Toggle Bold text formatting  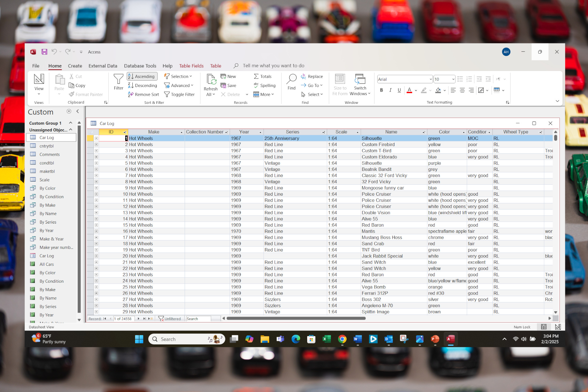(381, 90)
